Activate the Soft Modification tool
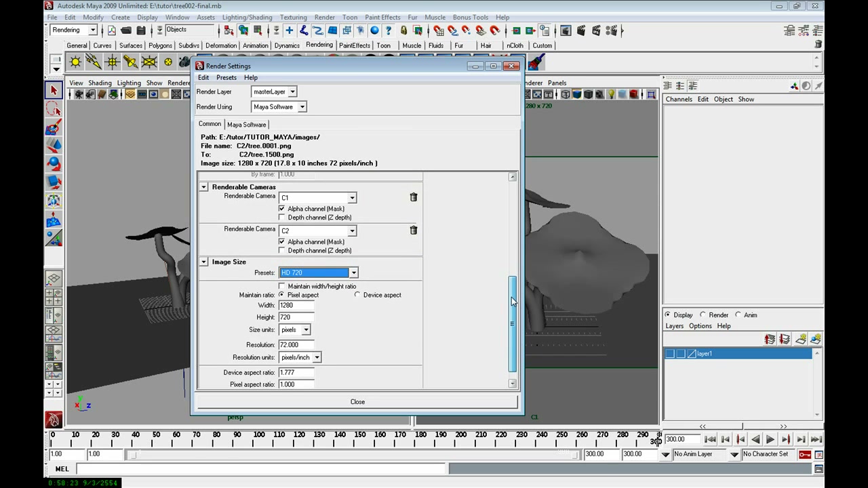The image size is (868, 488). [x=54, y=220]
